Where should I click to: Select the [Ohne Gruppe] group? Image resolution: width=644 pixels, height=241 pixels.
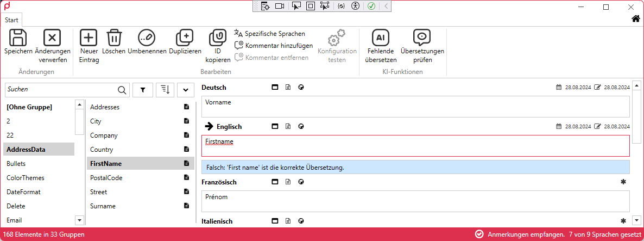[x=39, y=107]
